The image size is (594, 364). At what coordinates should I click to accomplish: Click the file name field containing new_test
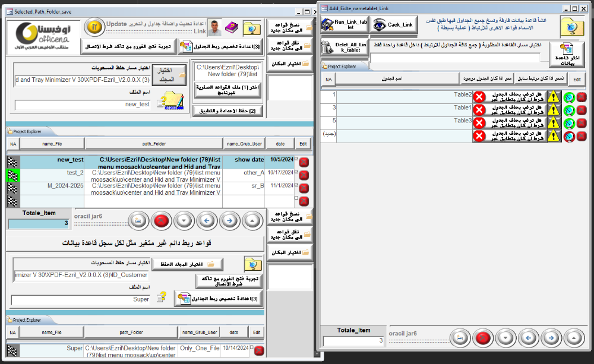point(84,105)
